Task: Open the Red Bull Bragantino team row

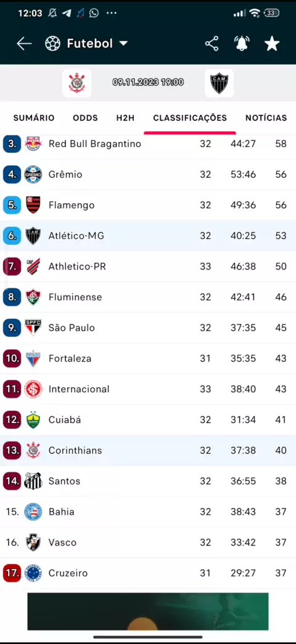Action: [148, 143]
